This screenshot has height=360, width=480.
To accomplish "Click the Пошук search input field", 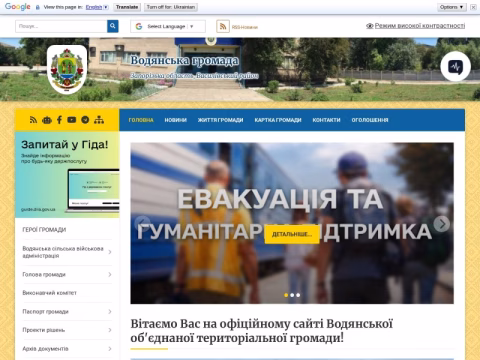I will [x=61, y=26].
